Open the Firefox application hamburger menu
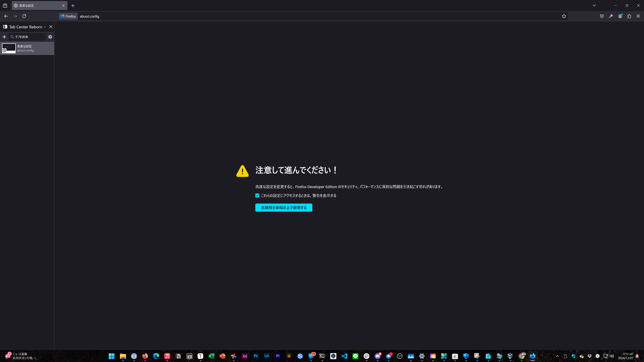Image resolution: width=644 pixels, height=362 pixels. (x=638, y=16)
